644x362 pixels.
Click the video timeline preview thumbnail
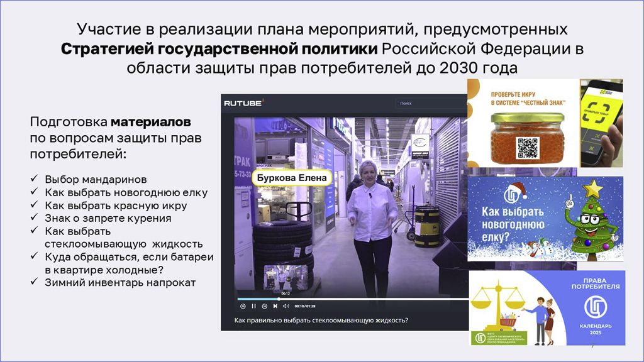coord(285,278)
